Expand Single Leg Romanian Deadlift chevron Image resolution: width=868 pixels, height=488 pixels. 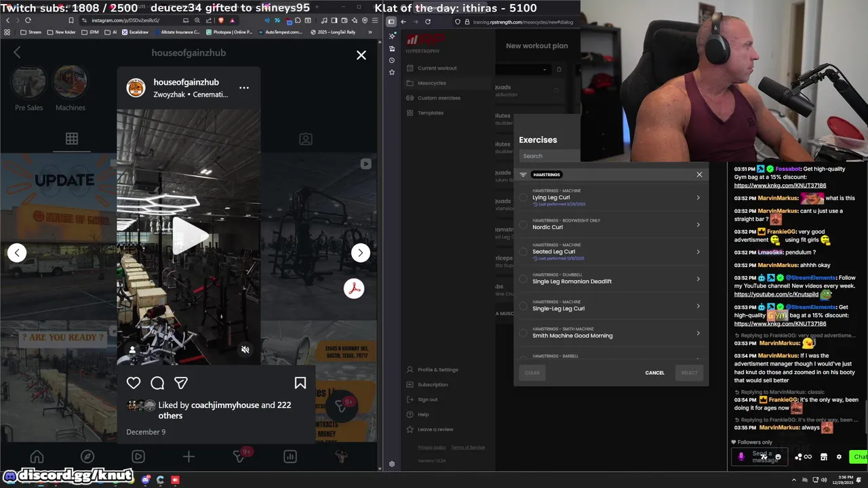tap(698, 279)
